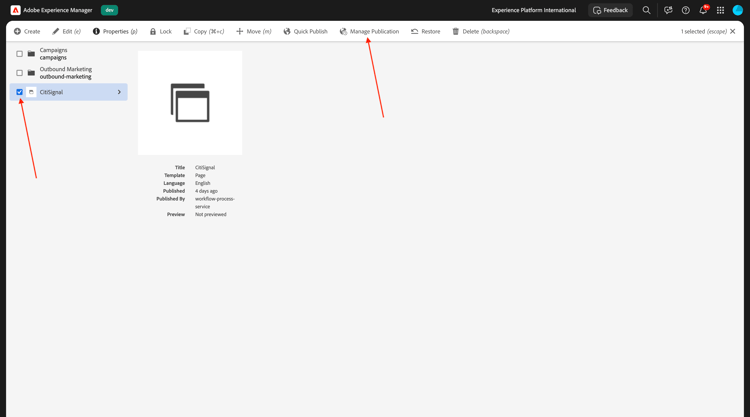750x417 pixels.
Task: Click the CitiSignal page icon
Action: pos(31,92)
